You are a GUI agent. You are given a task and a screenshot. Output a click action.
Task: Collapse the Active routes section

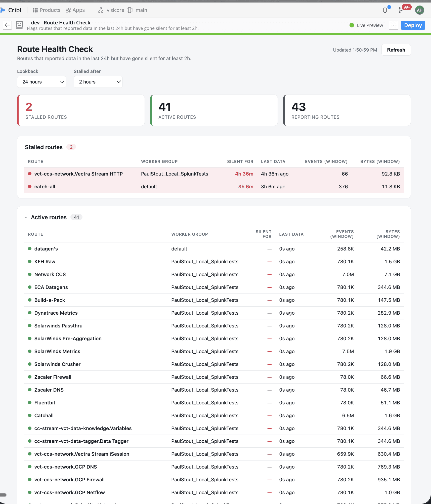click(26, 218)
